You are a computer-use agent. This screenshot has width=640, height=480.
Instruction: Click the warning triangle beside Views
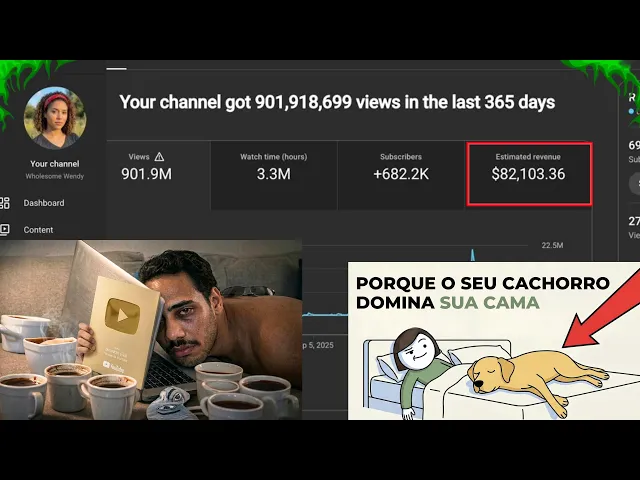(x=159, y=157)
